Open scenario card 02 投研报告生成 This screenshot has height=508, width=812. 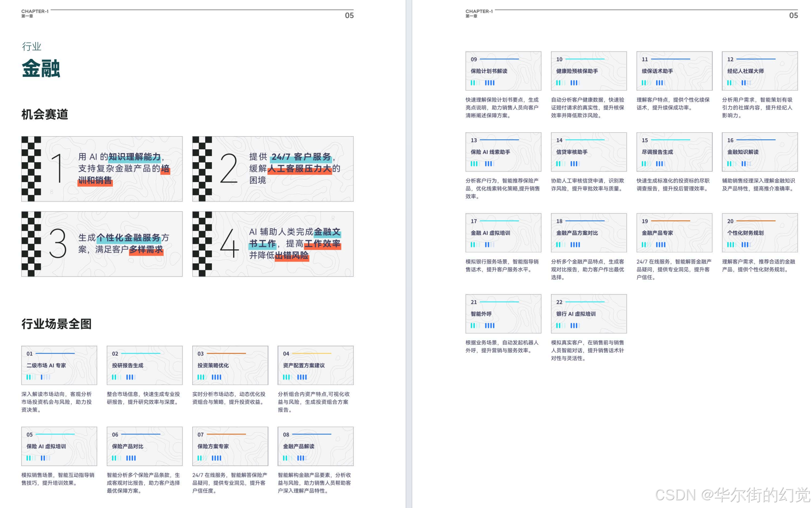coord(145,365)
